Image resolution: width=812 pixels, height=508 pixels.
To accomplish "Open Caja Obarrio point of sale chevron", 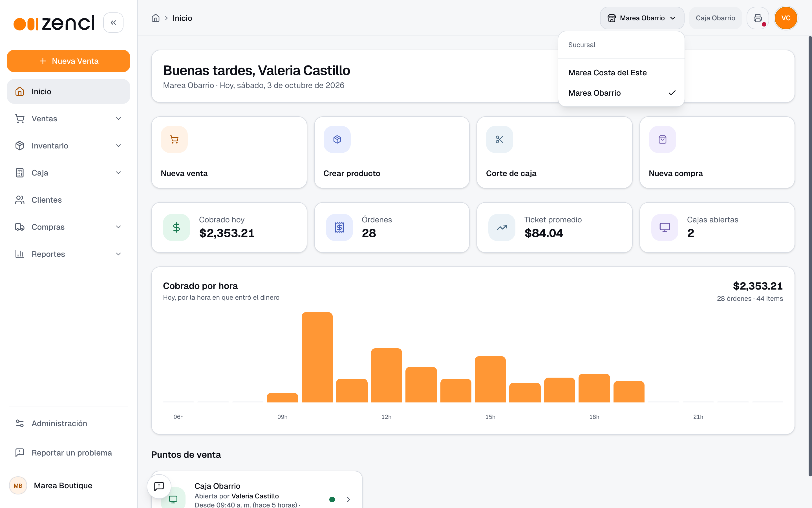I will pos(348,499).
